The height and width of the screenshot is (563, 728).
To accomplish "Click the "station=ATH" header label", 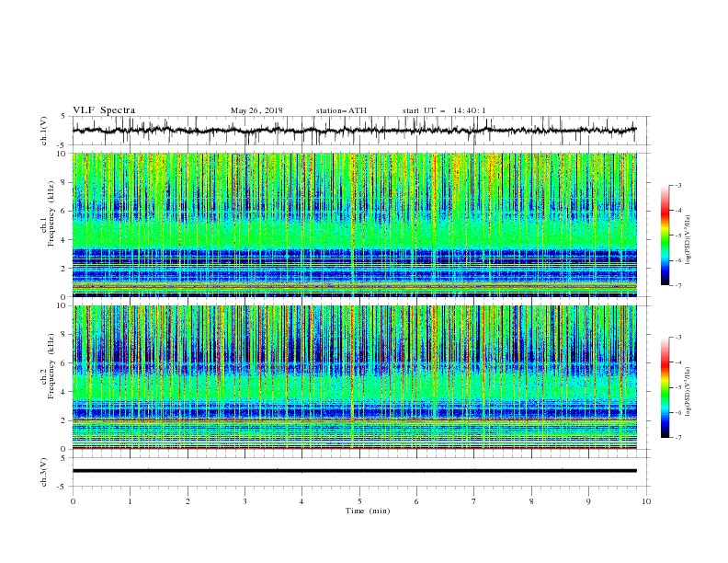I will coord(341,110).
